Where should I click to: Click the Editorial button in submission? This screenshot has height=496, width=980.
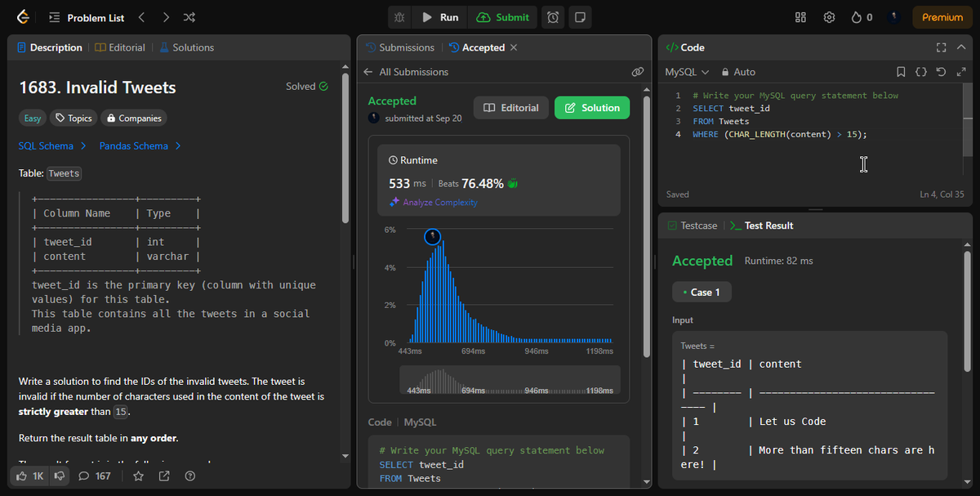tap(511, 108)
